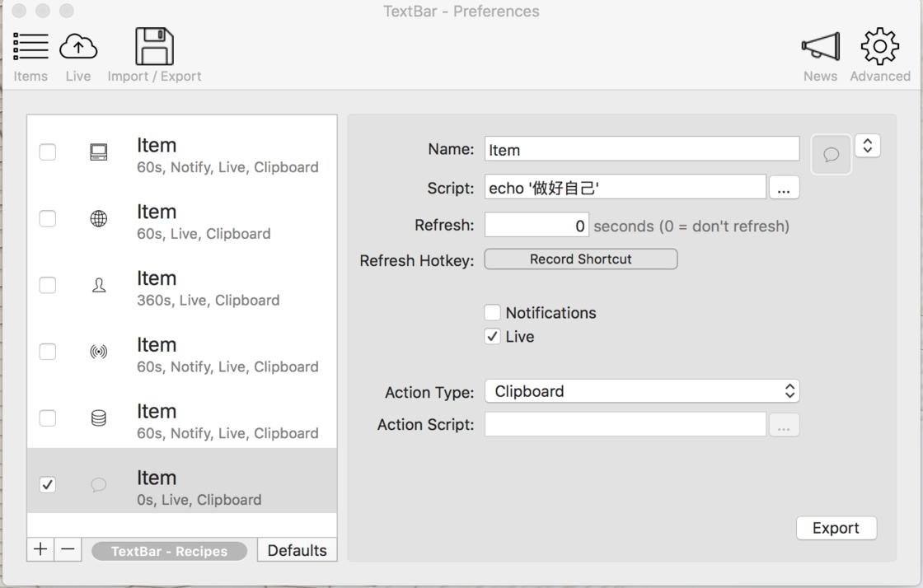Uncheck the Live checkbox
This screenshot has width=923, height=588.
[x=493, y=336]
